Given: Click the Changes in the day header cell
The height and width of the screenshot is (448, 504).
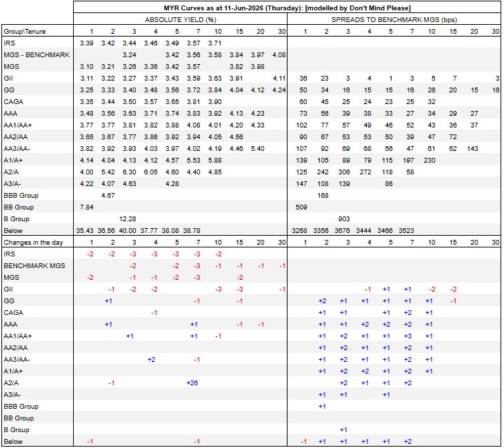Looking at the screenshot, I should point(33,243).
